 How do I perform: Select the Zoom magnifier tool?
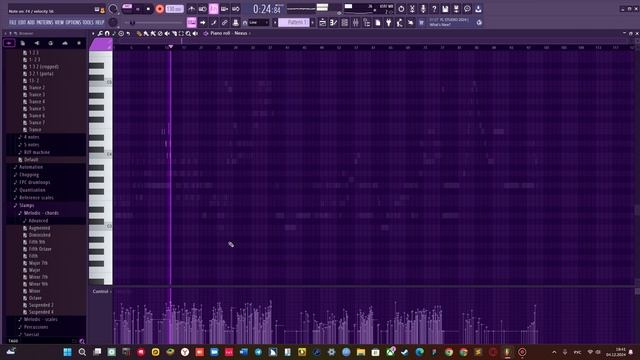[x=188, y=33]
